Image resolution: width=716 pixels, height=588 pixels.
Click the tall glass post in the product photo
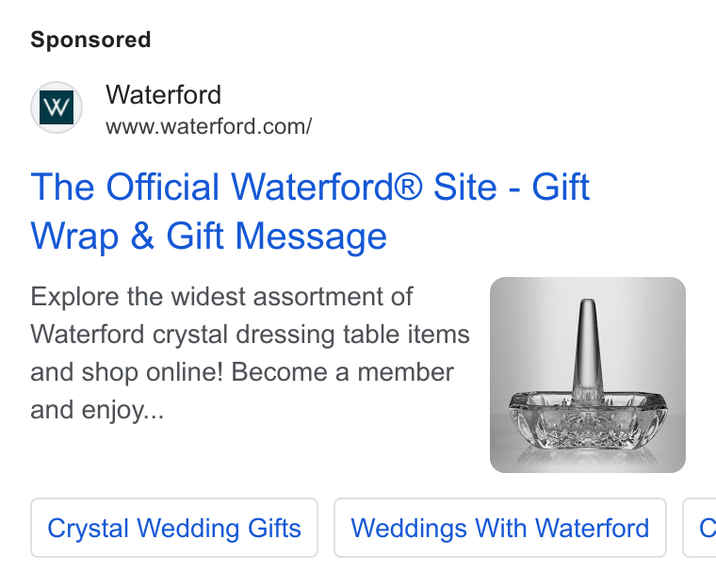(587, 350)
